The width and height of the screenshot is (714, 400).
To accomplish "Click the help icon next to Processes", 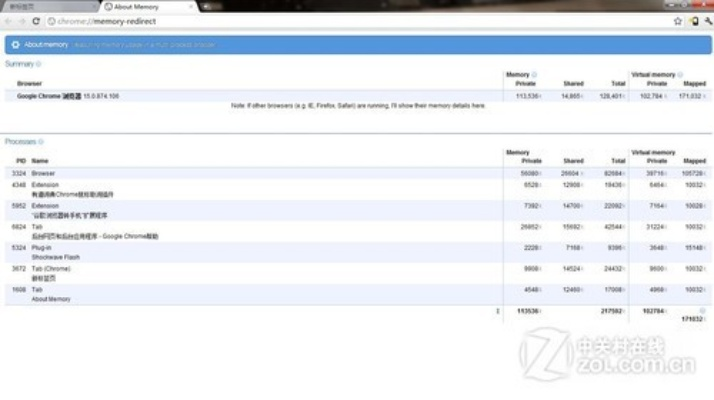I will coord(43,142).
